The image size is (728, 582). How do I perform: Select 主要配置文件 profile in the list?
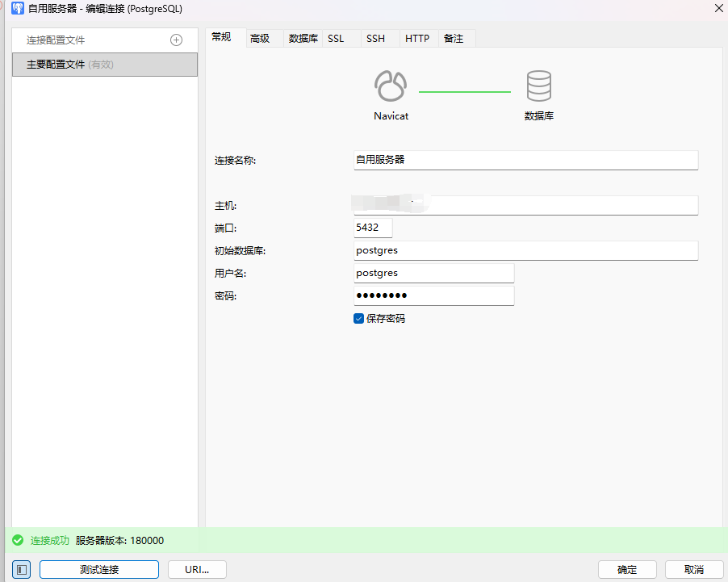click(104, 65)
